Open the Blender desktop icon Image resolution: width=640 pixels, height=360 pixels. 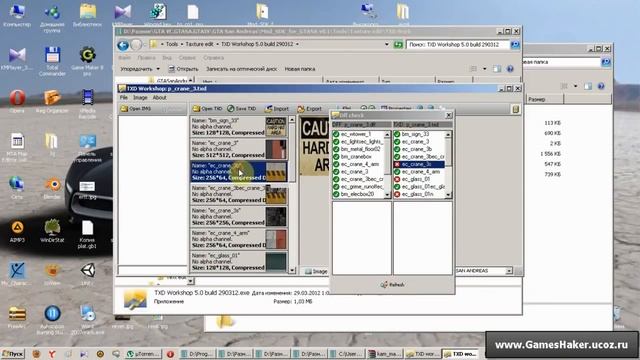click(53, 187)
